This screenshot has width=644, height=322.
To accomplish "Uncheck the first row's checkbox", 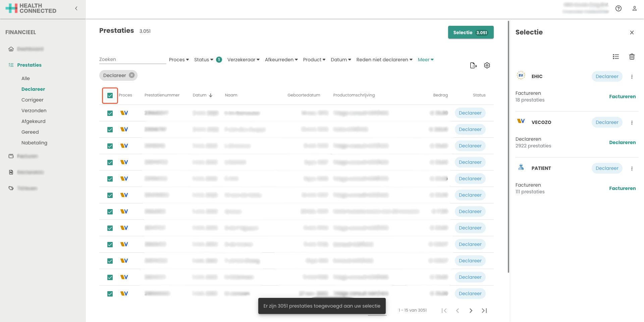I will click(110, 113).
